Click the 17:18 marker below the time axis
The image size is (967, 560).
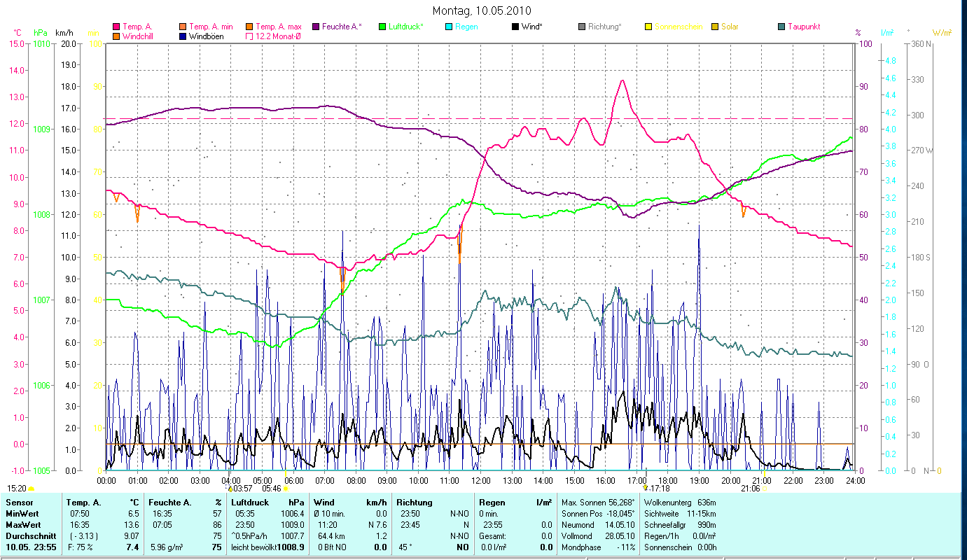(660, 489)
